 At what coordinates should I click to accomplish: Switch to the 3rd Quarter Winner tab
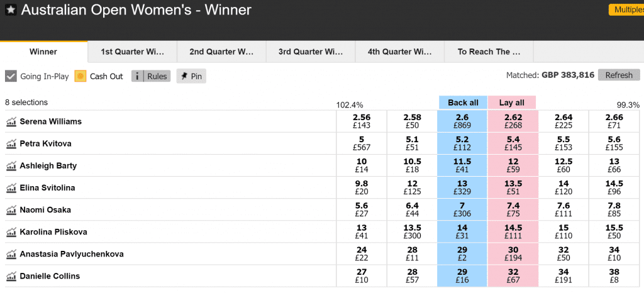tap(311, 52)
